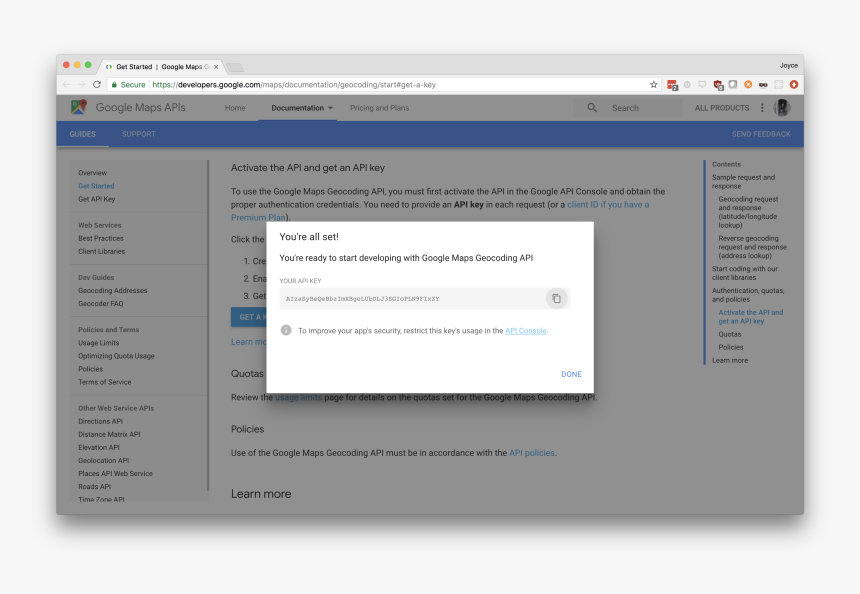Viewport: 860px width, 594px height.
Task: Open Distance Matrix API link
Action: 109,434
